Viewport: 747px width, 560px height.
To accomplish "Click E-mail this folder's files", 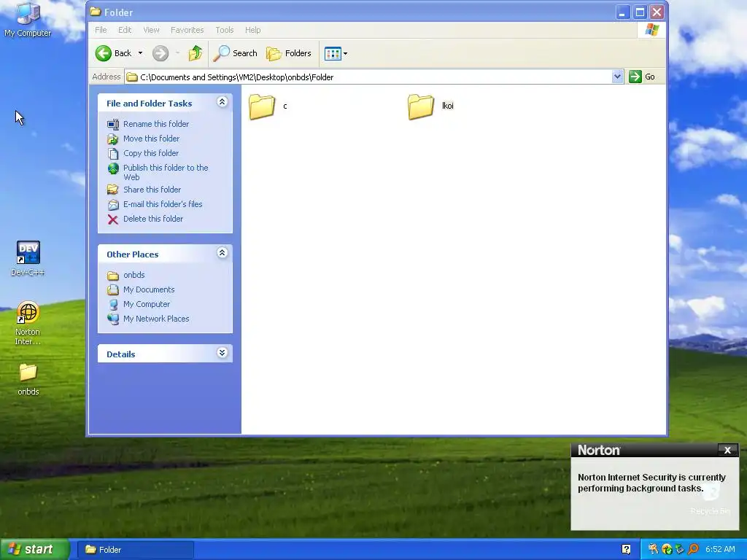I will tap(163, 204).
